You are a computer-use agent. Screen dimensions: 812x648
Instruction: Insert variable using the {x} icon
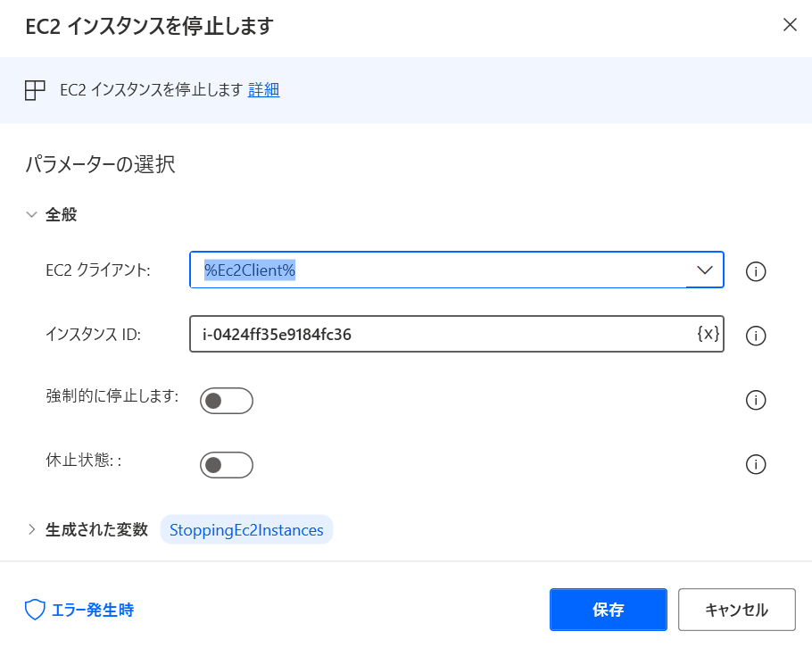708,334
